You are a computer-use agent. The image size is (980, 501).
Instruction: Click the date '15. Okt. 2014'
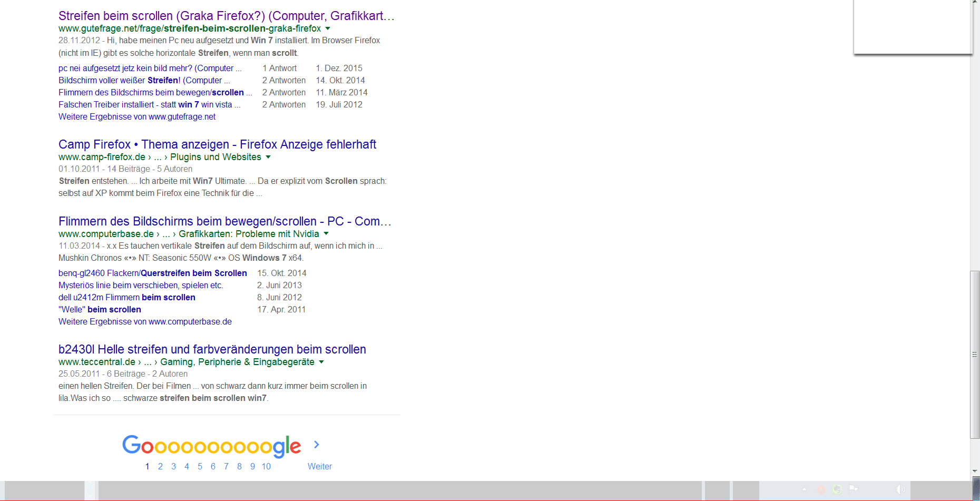pos(282,273)
